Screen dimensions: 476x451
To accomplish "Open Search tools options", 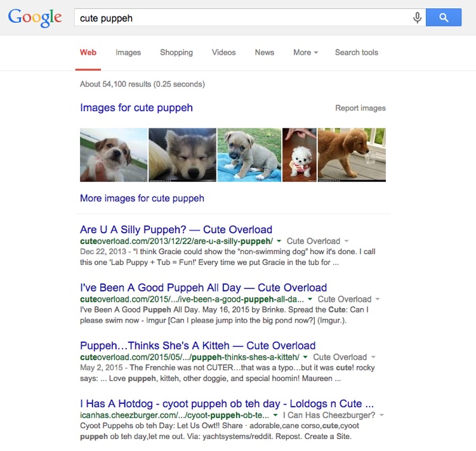I will pyautogui.click(x=357, y=52).
